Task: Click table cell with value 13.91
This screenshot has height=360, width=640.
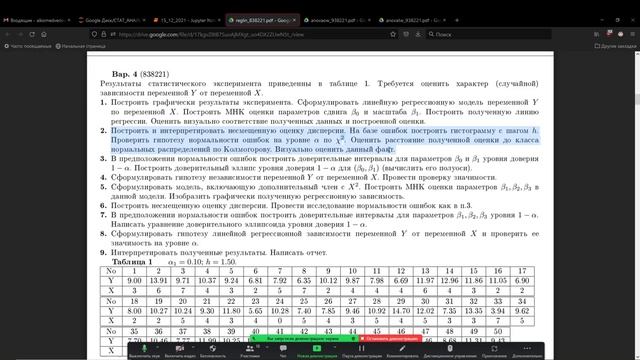Action: (x=158, y=281)
